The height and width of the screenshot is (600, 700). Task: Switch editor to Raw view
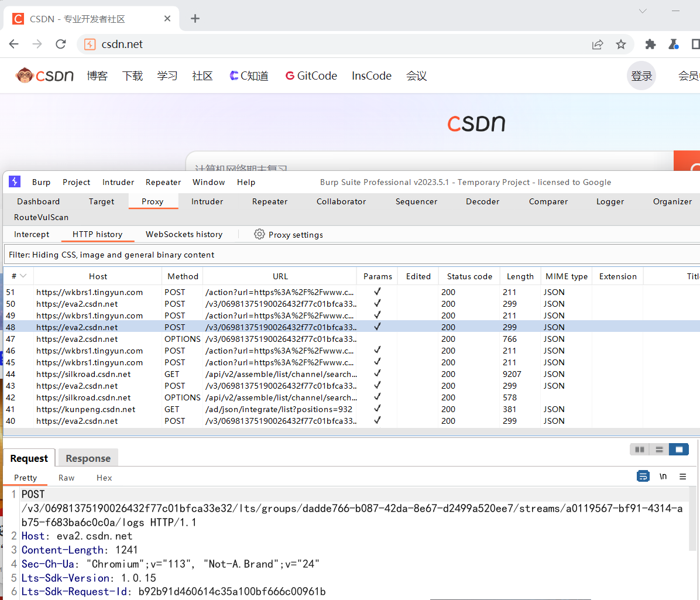67,478
